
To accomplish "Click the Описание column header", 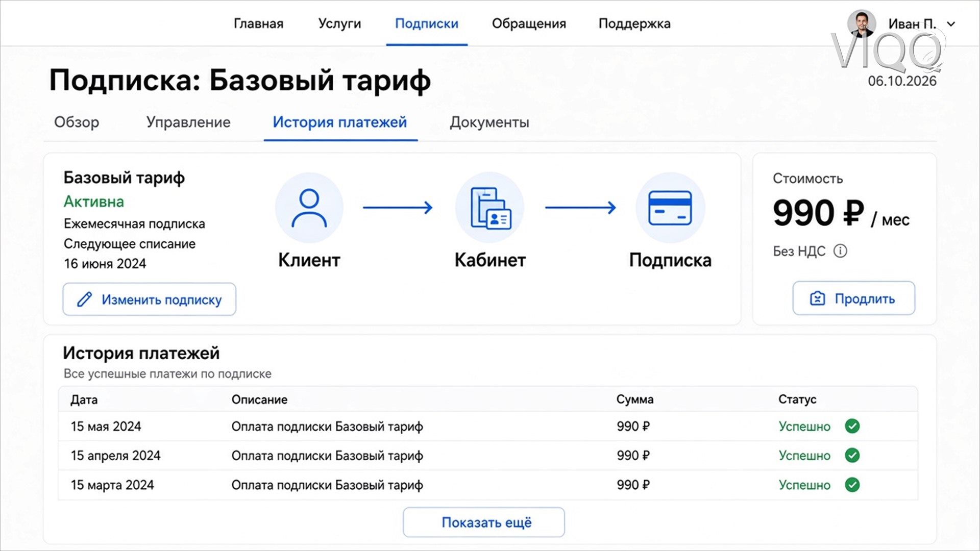I will 259,399.
